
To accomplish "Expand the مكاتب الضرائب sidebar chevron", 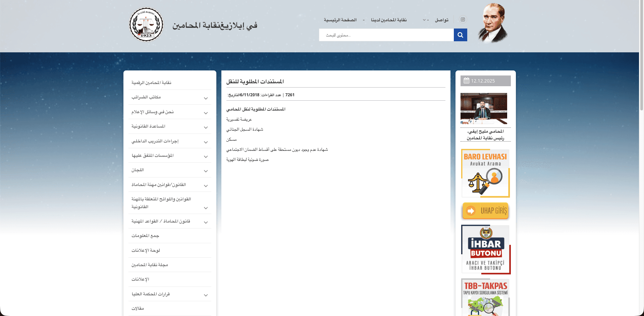I will (x=206, y=98).
